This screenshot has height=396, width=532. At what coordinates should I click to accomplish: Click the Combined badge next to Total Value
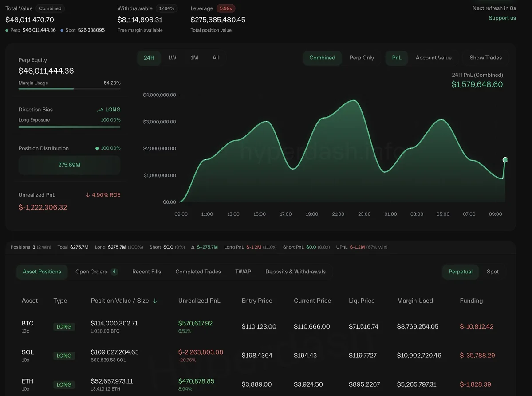click(x=50, y=8)
